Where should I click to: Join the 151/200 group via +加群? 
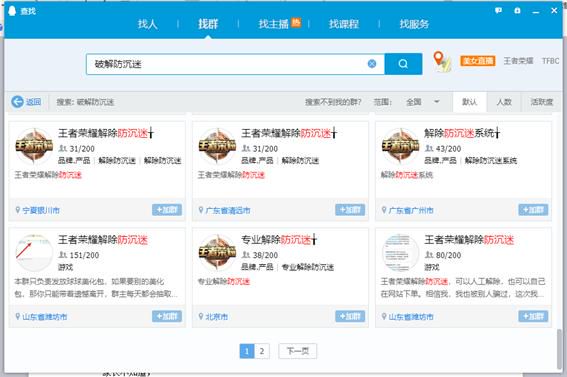click(x=167, y=316)
